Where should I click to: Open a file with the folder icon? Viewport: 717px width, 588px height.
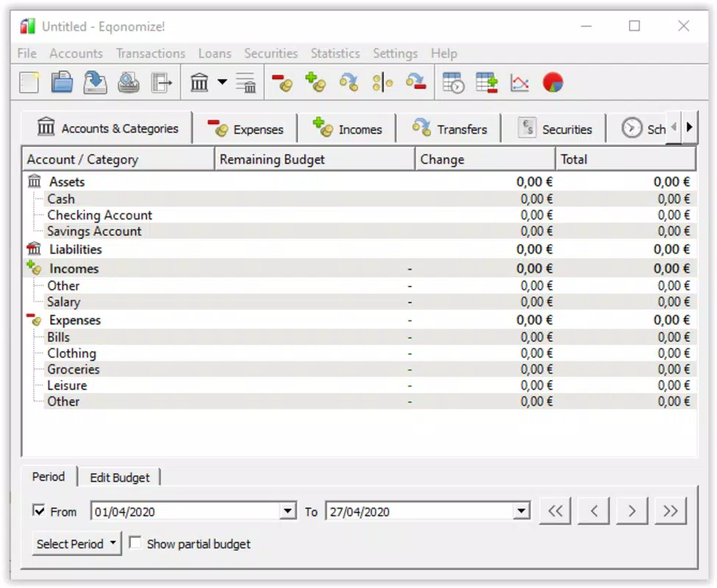click(62, 83)
